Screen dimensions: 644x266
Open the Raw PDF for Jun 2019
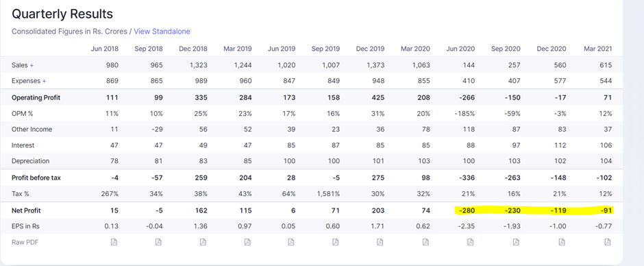[291, 242]
